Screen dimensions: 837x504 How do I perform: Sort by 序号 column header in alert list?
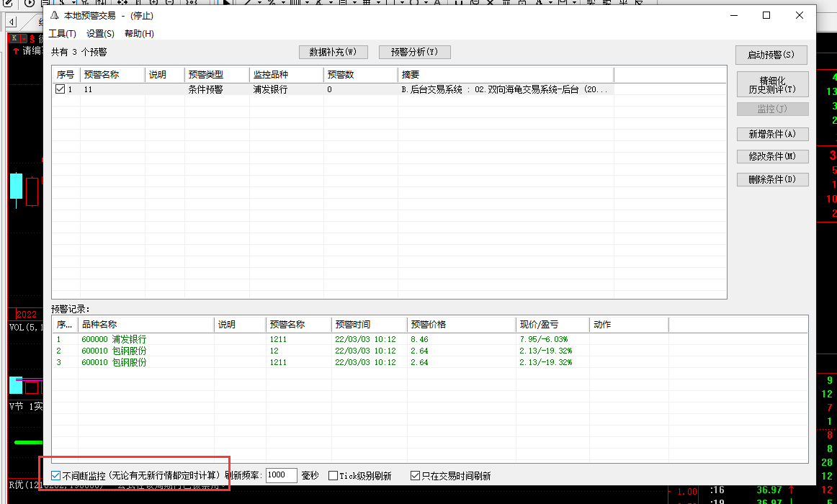[x=66, y=75]
